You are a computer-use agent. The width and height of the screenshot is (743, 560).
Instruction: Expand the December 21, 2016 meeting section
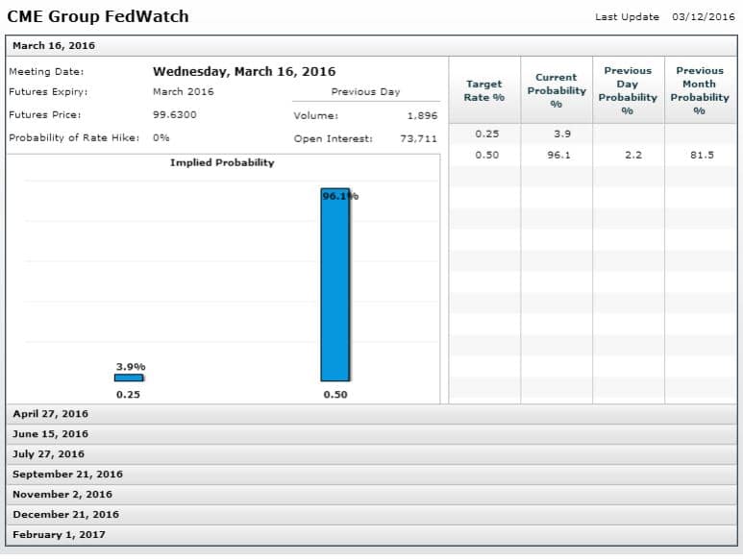[x=65, y=515]
